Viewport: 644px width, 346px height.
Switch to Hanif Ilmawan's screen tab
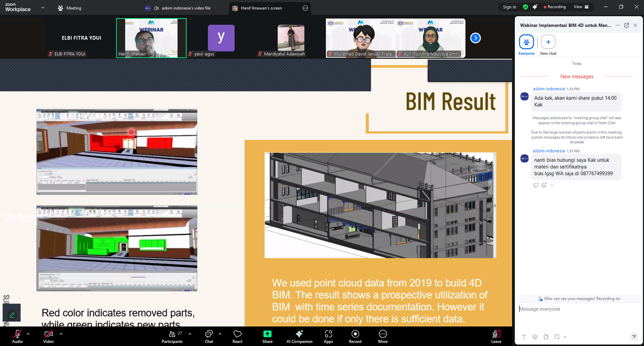coord(261,8)
